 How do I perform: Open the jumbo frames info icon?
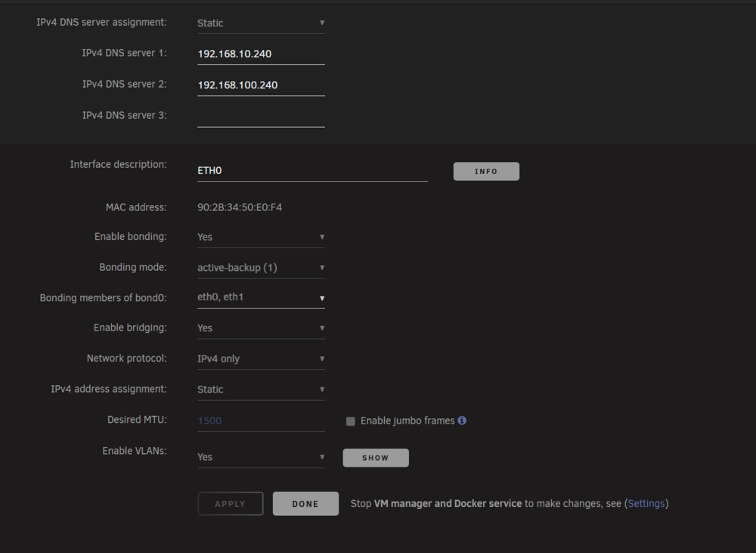tap(462, 421)
